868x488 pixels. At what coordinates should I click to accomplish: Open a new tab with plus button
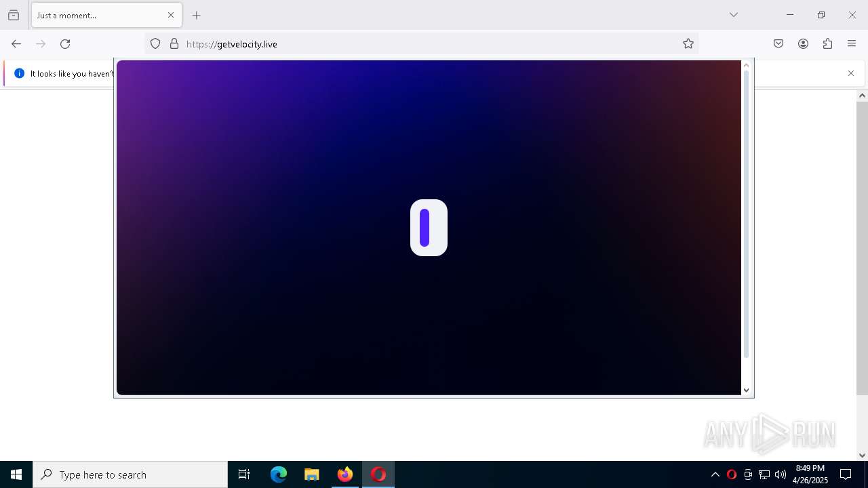(x=197, y=15)
